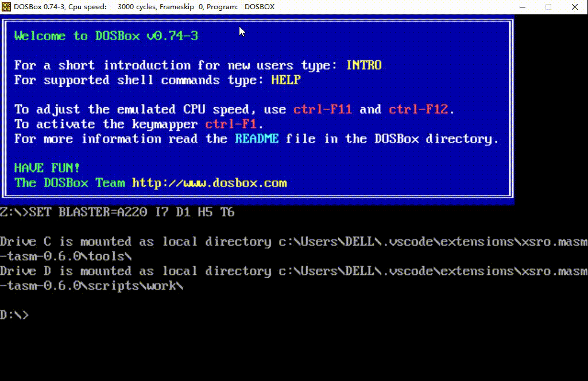Click the yellow INTRO command text
Viewport: 588px width, 381px height.
[x=363, y=65]
